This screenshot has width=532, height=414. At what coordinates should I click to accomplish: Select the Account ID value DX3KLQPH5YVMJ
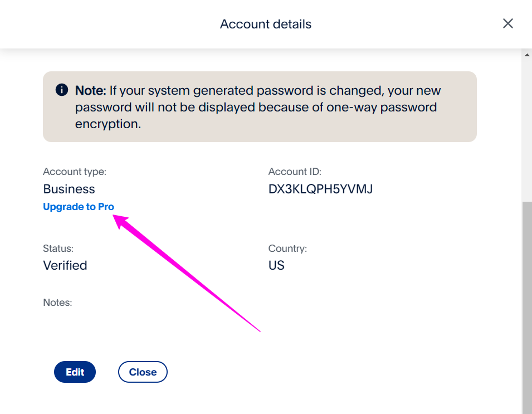(x=320, y=189)
